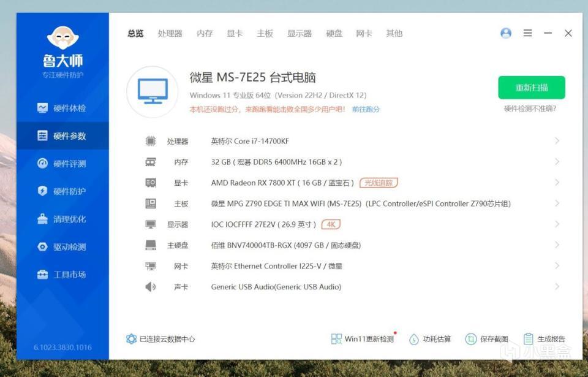Open 硬件体检 in the sidebar
Image resolution: width=588 pixels, height=377 pixels.
[x=62, y=108]
